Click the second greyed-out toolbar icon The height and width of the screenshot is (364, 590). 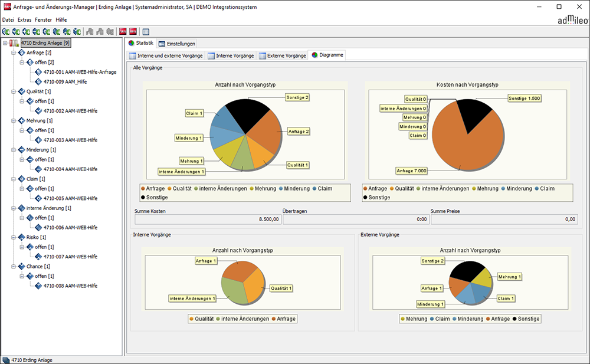point(100,32)
